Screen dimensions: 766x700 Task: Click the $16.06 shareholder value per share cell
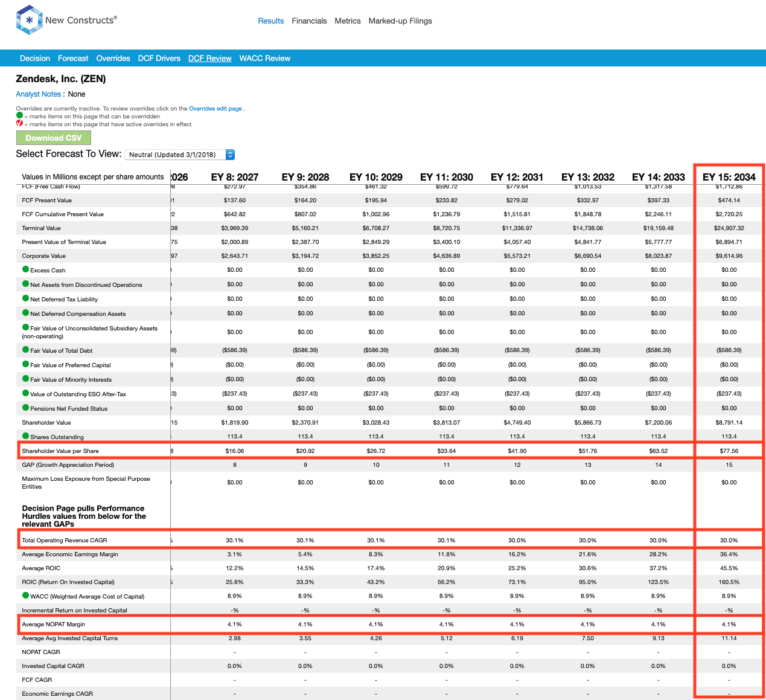click(x=235, y=451)
